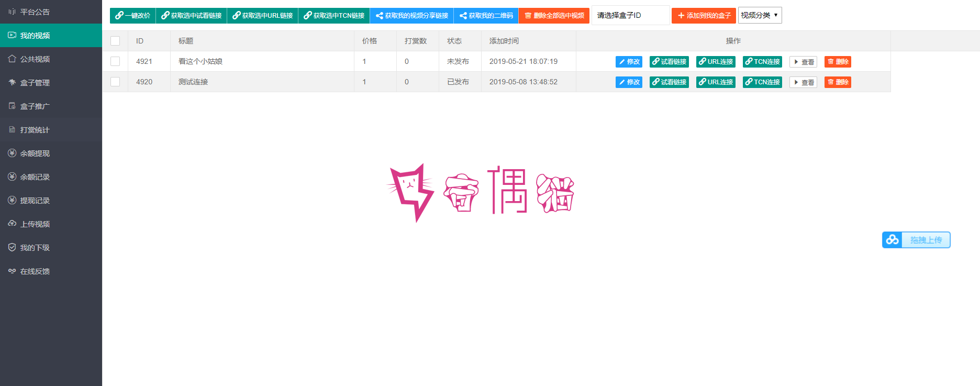The height and width of the screenshot is (386, 980).
Task: Click 查看 for video 4920
Action: pos(803,82)
